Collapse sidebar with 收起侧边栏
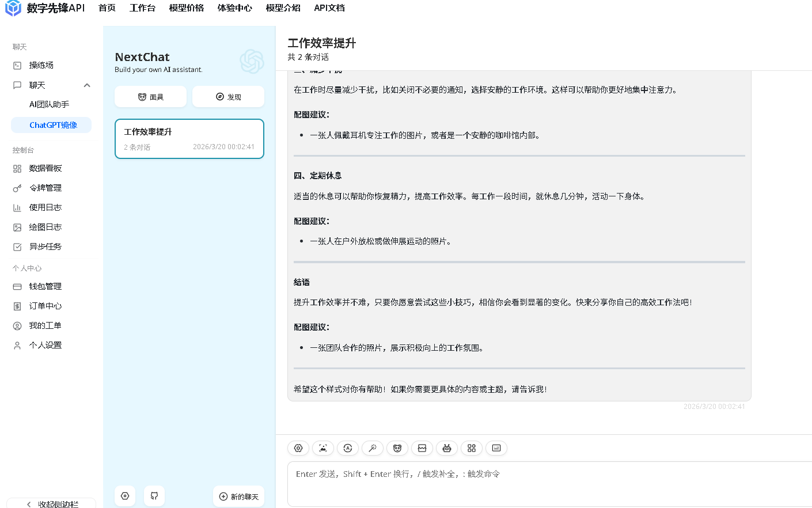This screenshot has width=812, height=508. pos(51,504)
